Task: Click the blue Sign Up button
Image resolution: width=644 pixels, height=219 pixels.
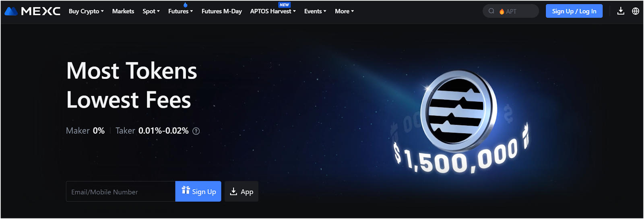Action: 198,192
